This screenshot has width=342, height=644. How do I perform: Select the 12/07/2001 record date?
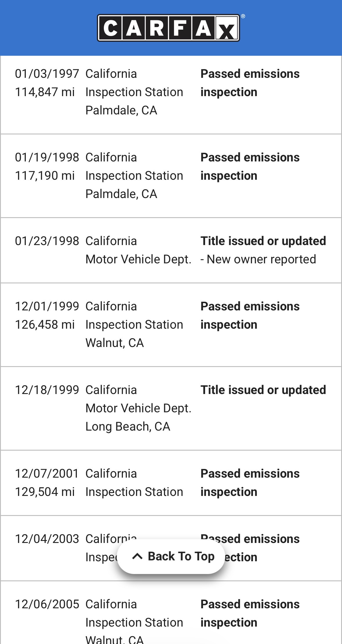(x=47, y=474)
